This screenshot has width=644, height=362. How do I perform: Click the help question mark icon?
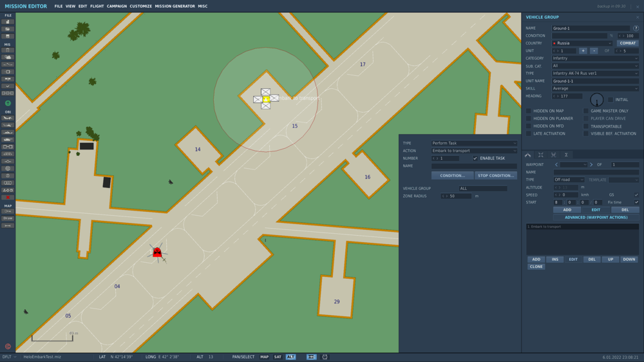pos(636,28)
